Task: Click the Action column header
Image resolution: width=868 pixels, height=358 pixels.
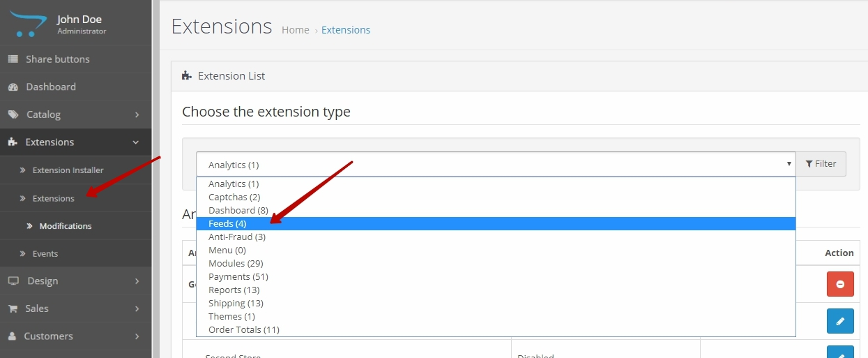Action: click(839, 253)
